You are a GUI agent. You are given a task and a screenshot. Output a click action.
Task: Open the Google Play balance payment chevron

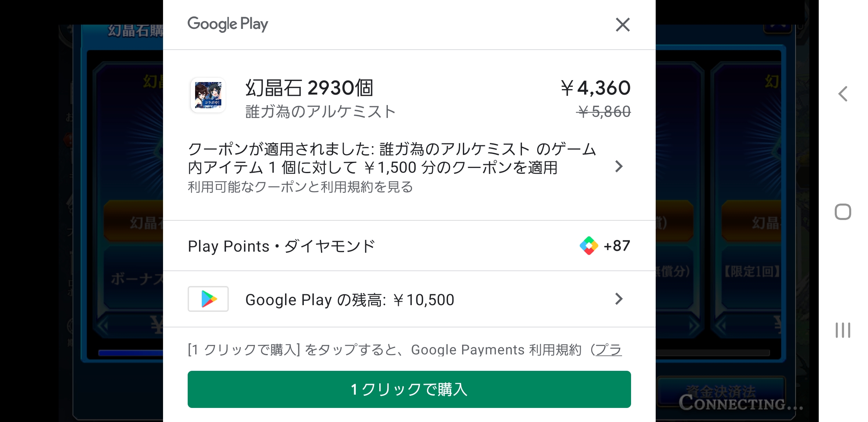pyautogui.click(x=619, y=299)
